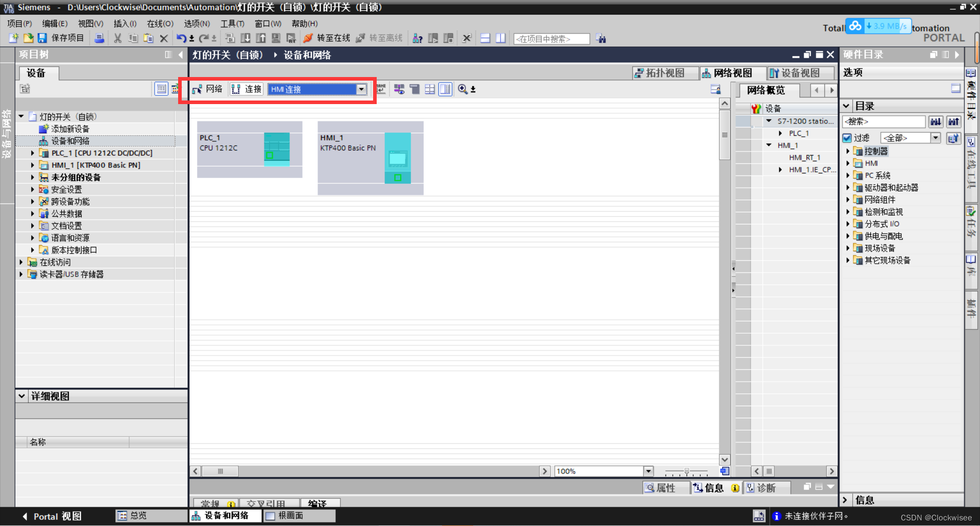Click the Copy icon in toolbar
This screenshot has width=980, height=526.
click(x=133, y=38)
